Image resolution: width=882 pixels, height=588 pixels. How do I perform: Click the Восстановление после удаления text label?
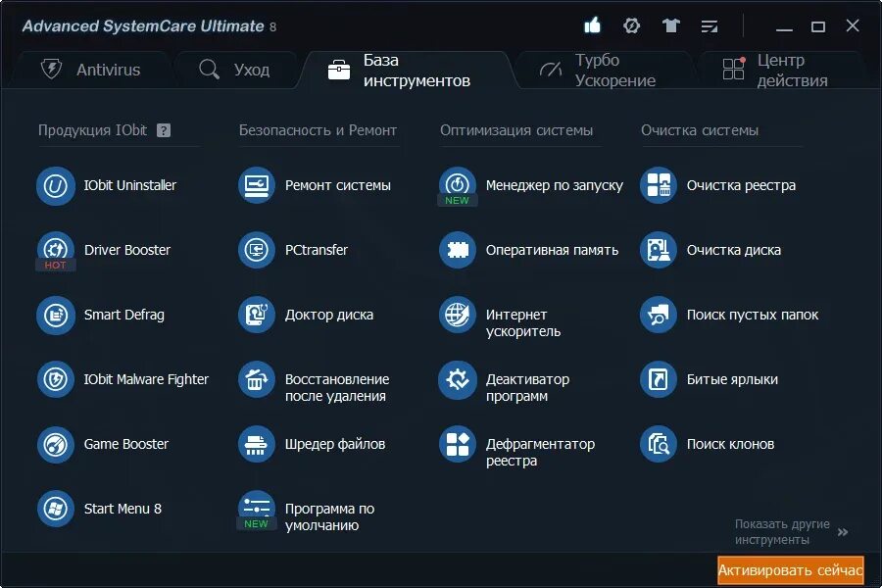(x=337, y=388)
